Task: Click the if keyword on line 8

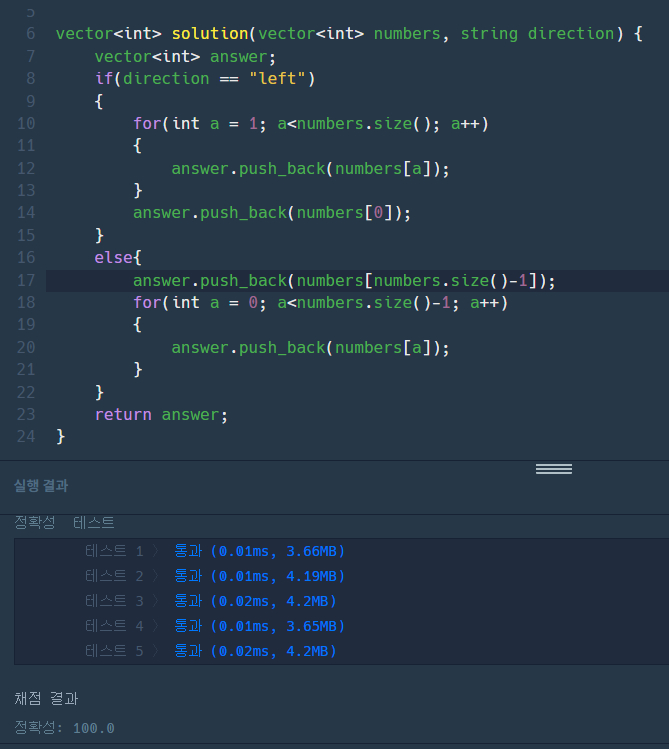Action: click(102, 78)
